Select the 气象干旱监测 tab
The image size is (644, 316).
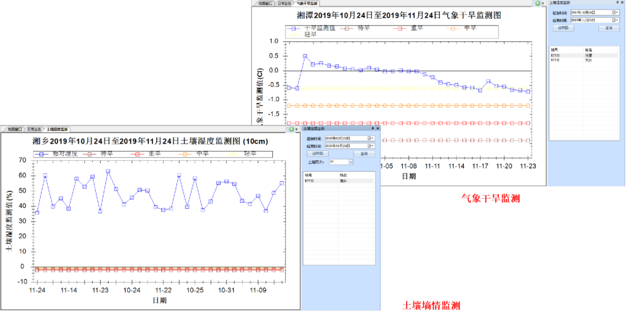[309, 3]
